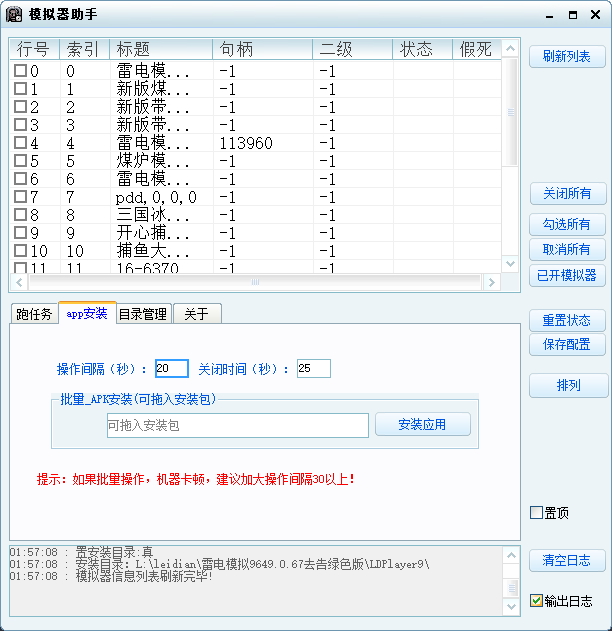Click the 安装应用 button
Viewport: 612px width, 631px height.
coord(422,425)
